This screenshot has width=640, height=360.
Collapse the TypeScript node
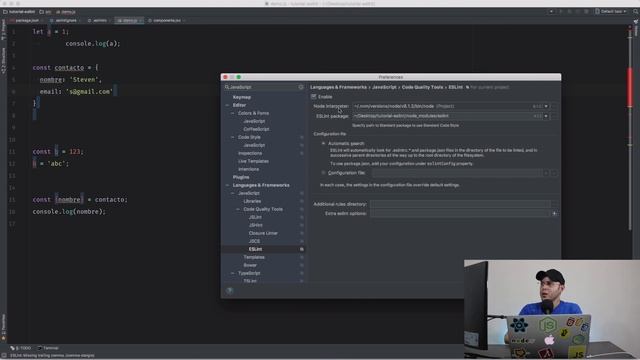pyautogui.click(x=233, y=273)
